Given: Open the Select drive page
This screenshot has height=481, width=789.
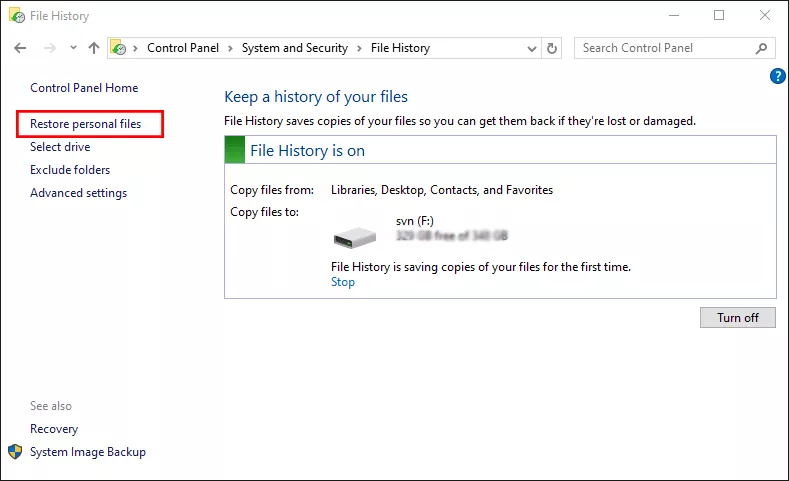Looking at the screenshot, I should pos(60,147).
